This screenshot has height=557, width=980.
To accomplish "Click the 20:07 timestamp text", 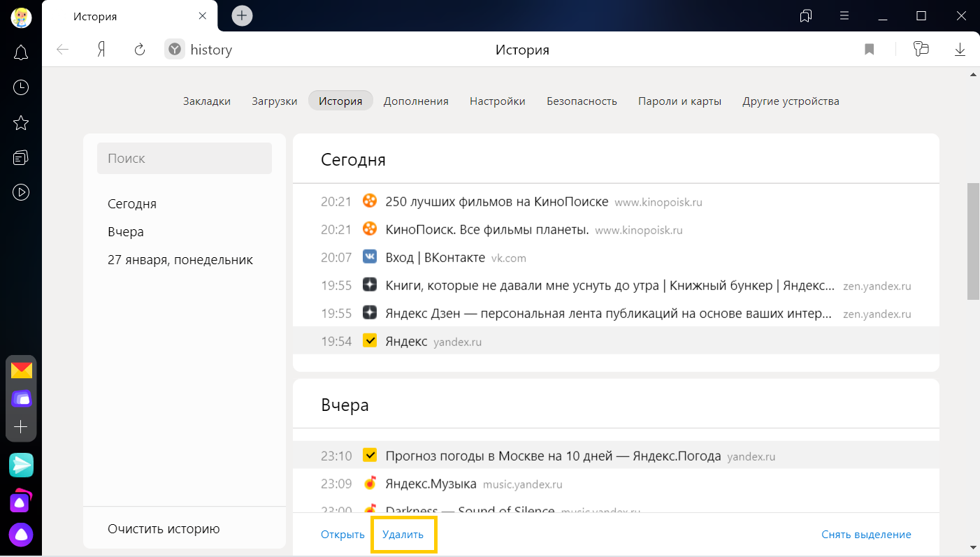I will coord(336,258).
